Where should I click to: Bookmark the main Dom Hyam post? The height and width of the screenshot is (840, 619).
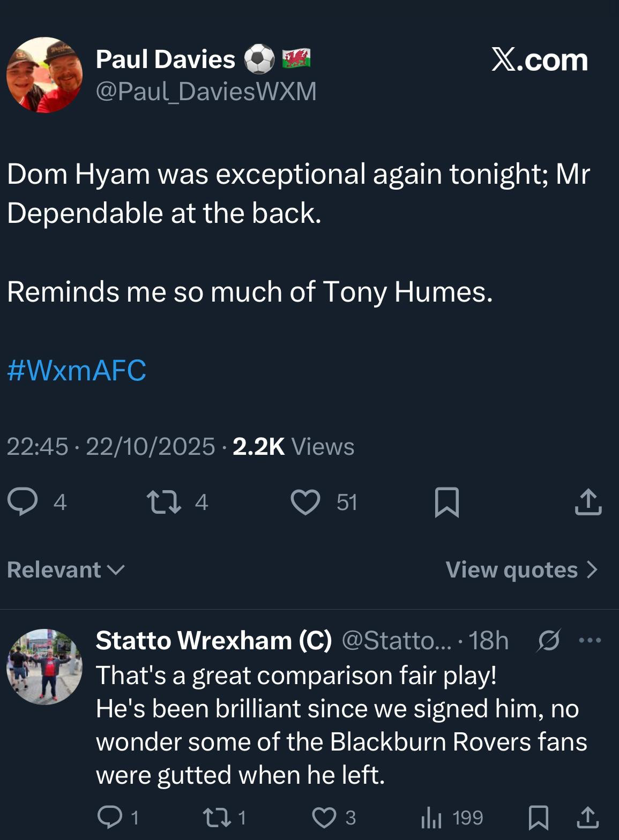pos(446,502)
